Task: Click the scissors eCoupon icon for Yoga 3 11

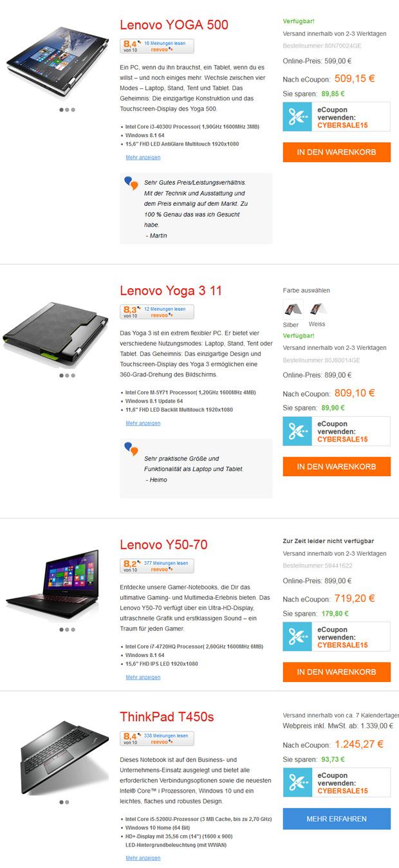Action: coord(297,431)
